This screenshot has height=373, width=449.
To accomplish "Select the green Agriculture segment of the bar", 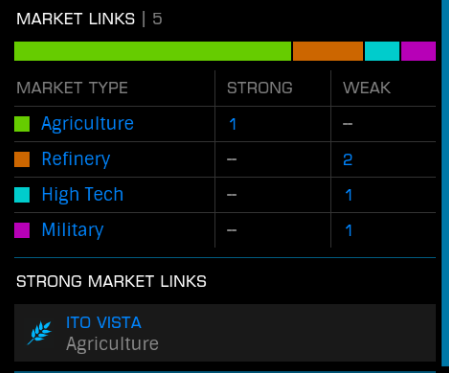I will [153, 51].
